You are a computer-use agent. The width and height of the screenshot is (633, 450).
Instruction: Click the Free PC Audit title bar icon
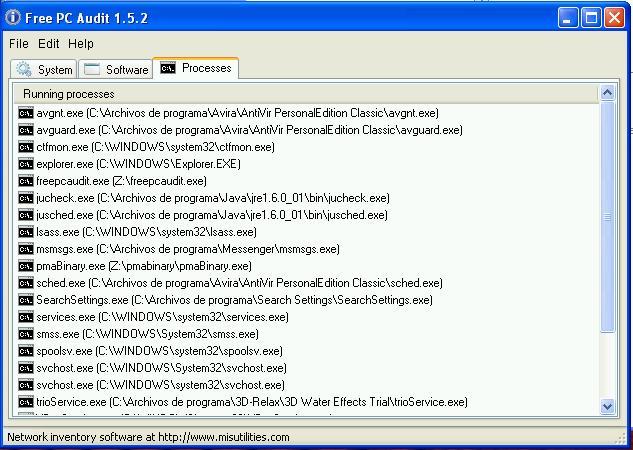pyautogui.click(x=12, y=17)
